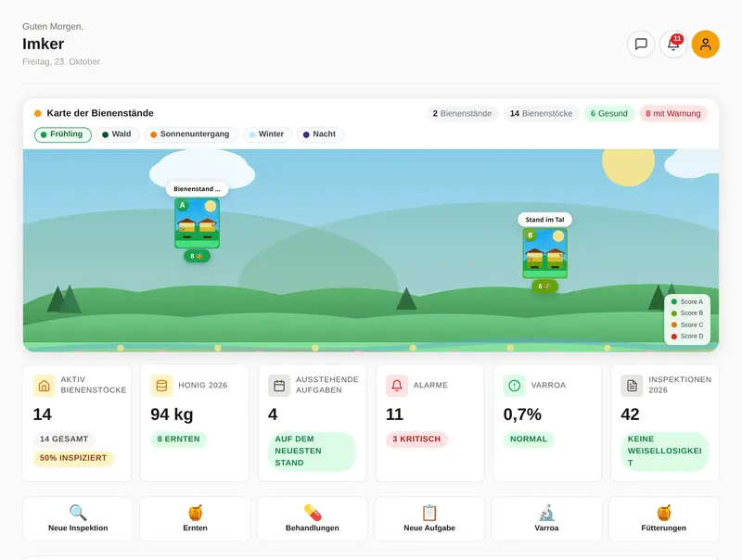
Task: Click the NORMAL Varroa badge
Action: (x=529, y=439)
